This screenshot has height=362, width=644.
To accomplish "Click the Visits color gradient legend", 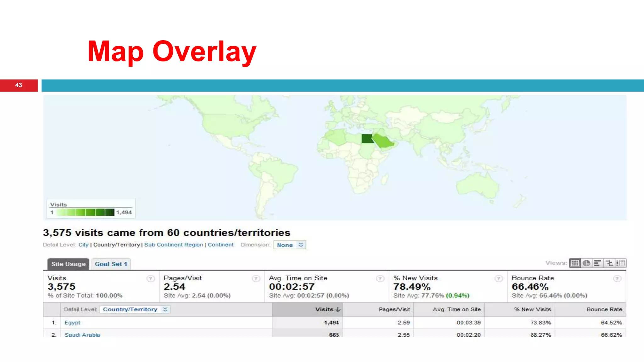I will [x=85, y=212].
